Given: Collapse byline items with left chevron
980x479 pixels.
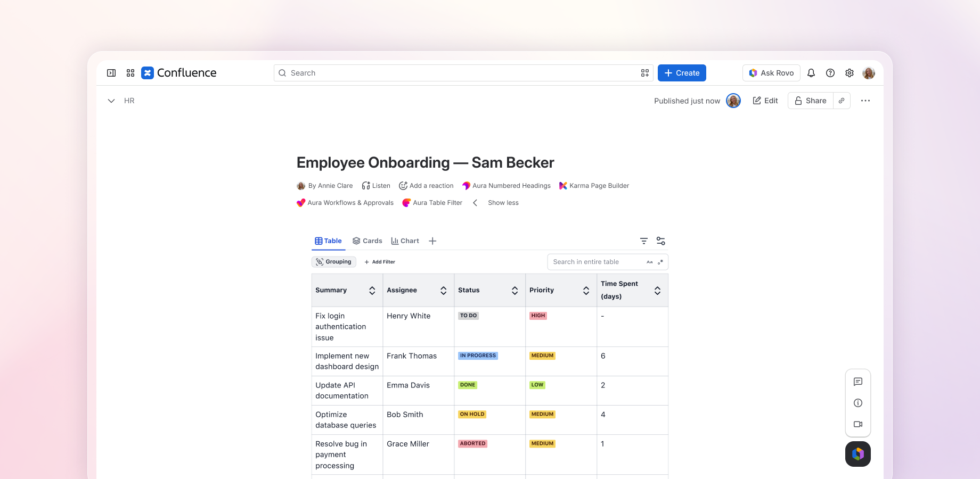Looking at the screenshot, I should point(475,203).
